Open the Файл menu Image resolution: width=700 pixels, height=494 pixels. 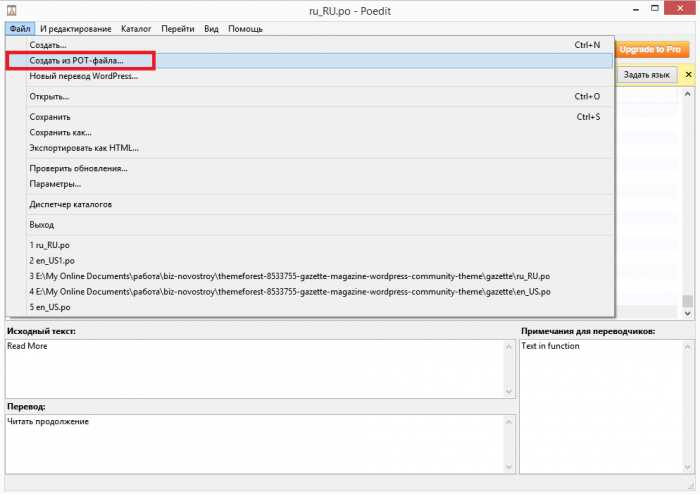[20, 29]
